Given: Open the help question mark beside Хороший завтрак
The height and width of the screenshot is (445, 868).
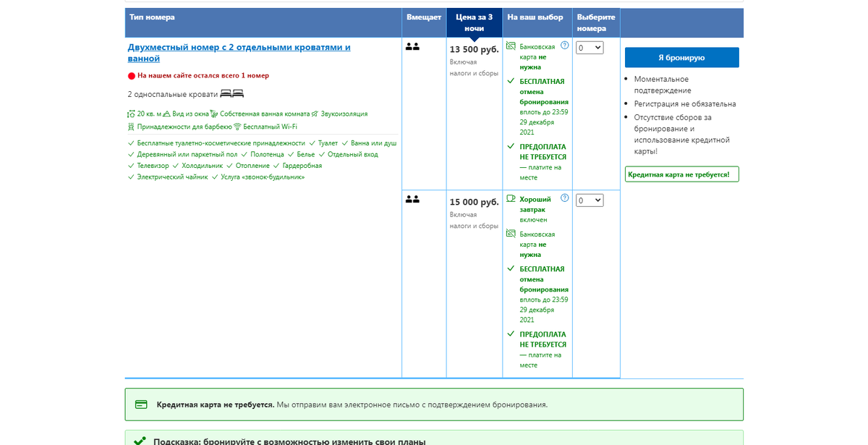Looking at the screenshot, I should point(565,198).
